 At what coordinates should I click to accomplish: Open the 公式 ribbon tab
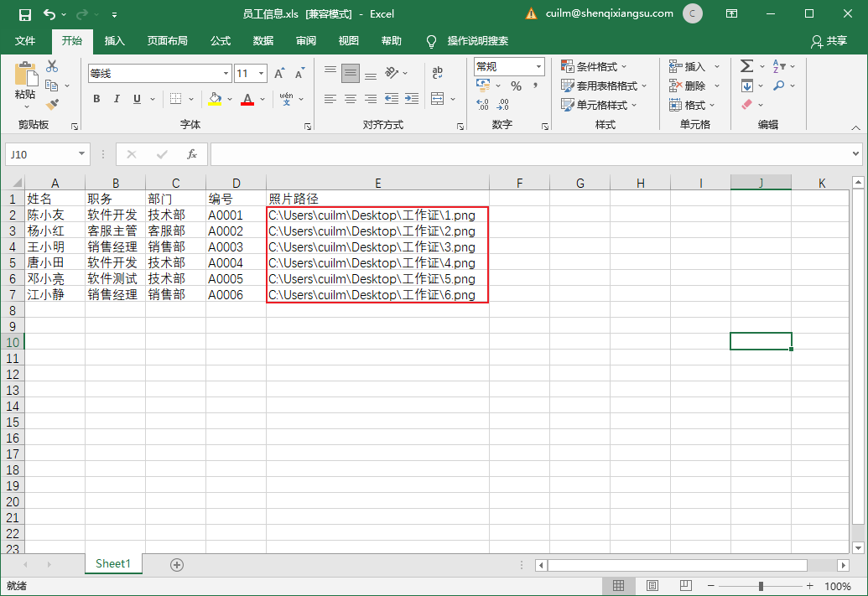pyautogui.click(x=221, y=41)
